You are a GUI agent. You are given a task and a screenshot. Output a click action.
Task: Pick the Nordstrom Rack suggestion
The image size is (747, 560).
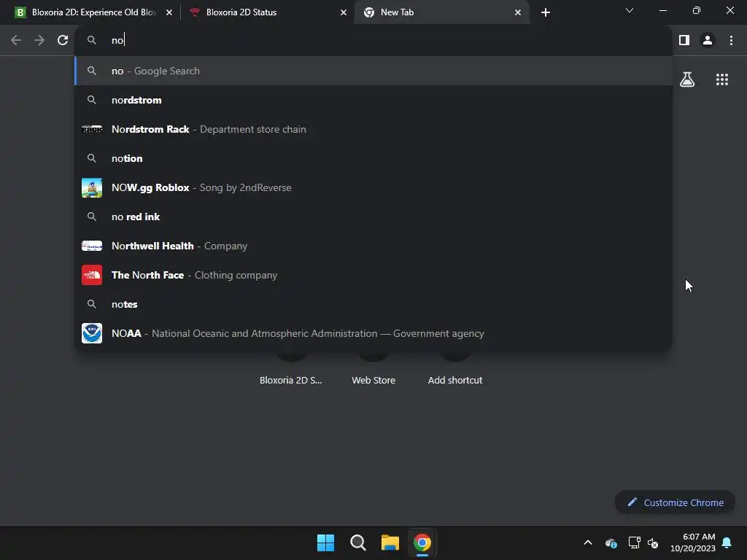coord(373,129)
